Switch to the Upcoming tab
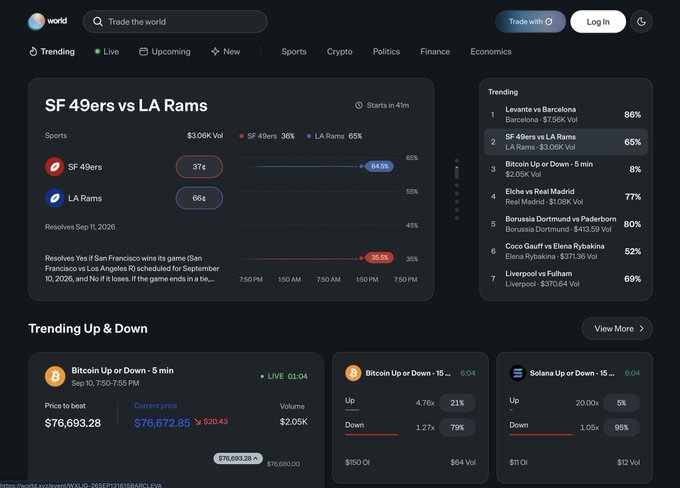 click(x=165, y=52)
